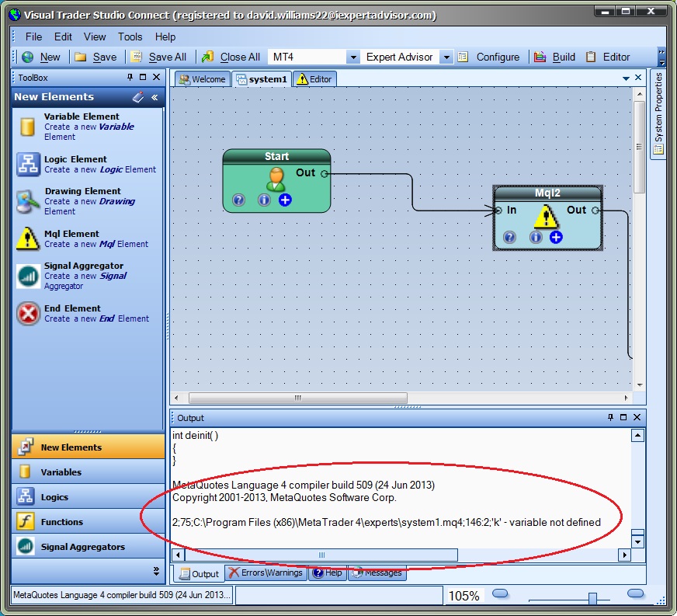677x616 pixels.
Task: Switch to the Errors\Warnings tab
Action: (266, 573)
